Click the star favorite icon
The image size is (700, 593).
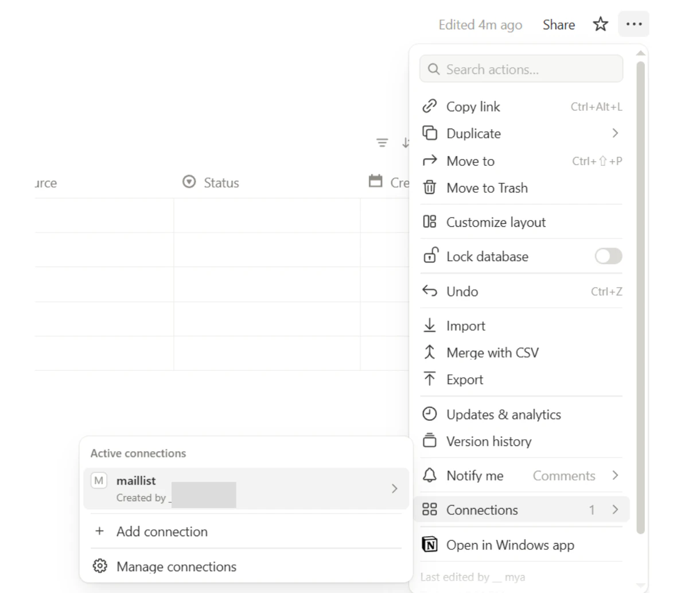tap(600, 24)
